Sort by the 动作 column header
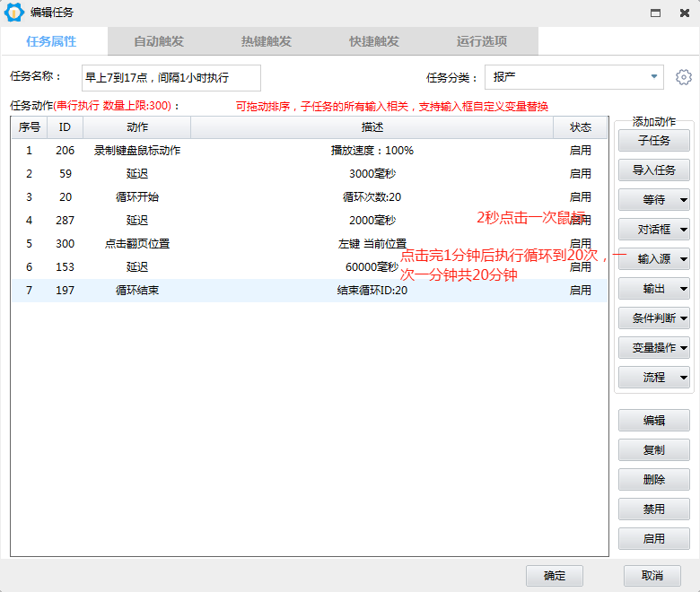 point(137,128)
